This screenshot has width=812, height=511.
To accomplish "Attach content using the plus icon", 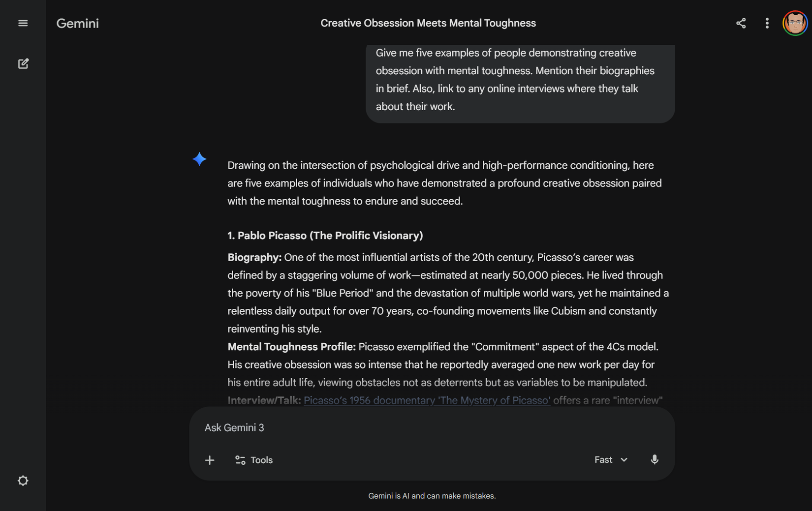I will tap(209, 460).
